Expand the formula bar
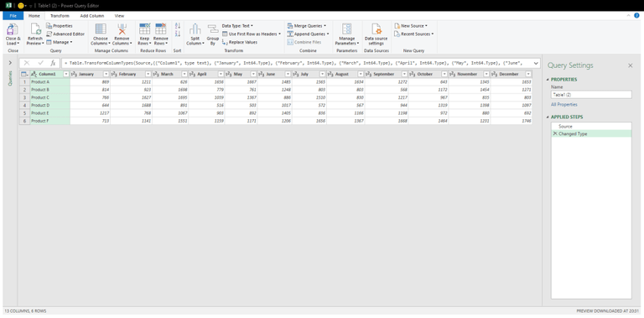 [536, 63]
